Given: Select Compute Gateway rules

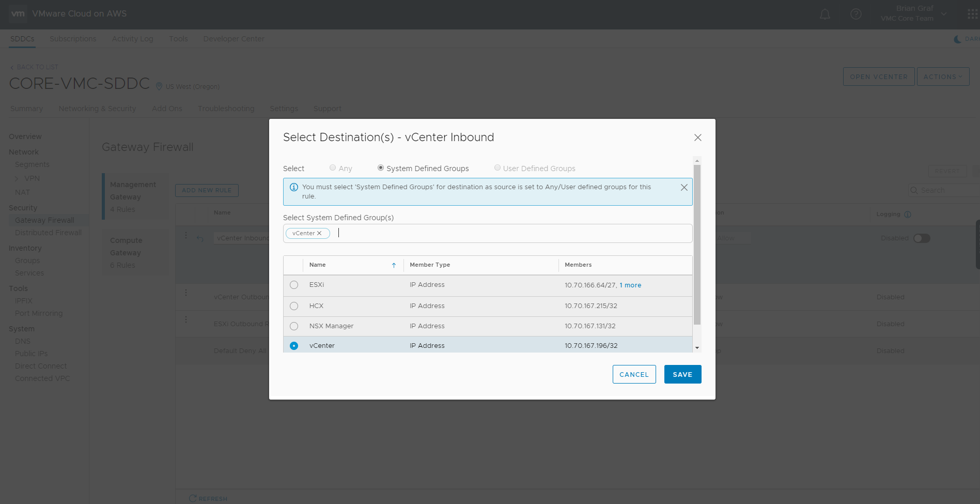Looking at the screenshot, I should [x=135, y=252].
